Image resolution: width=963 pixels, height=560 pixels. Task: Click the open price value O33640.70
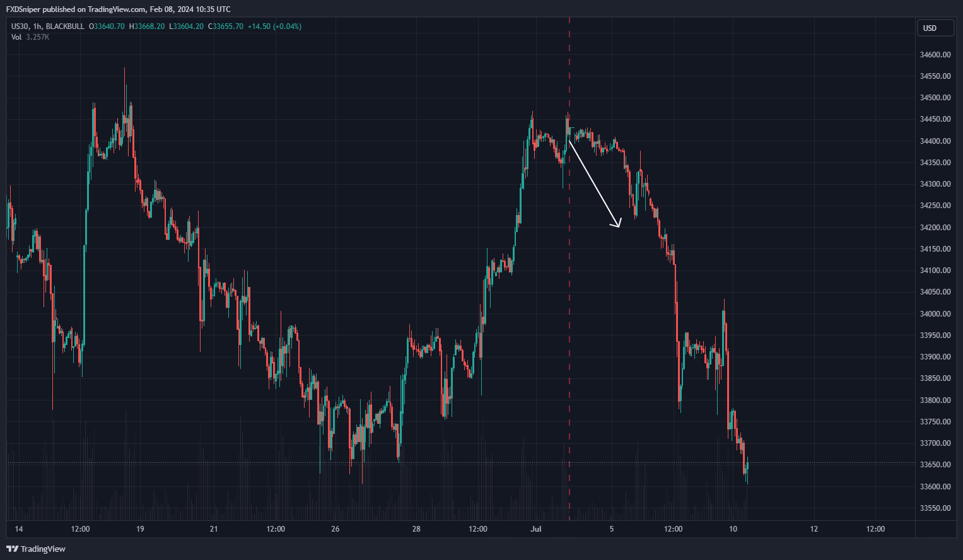click(107, 26)
